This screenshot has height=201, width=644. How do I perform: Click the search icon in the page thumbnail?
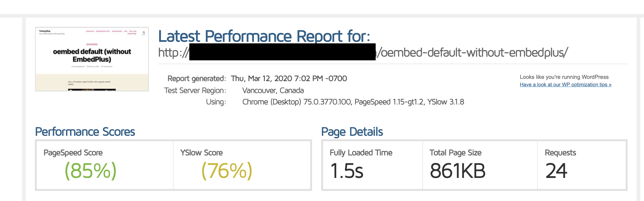(x=144, y=33)
